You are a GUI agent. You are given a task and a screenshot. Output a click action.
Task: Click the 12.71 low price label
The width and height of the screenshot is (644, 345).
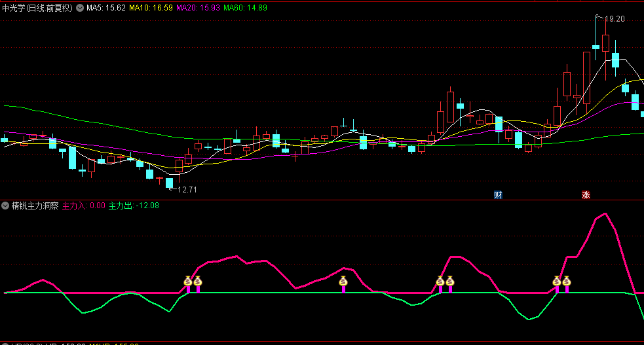click(187, 190)
